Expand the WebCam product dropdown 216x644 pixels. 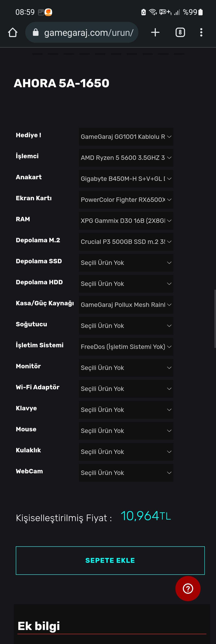(126, 473)
